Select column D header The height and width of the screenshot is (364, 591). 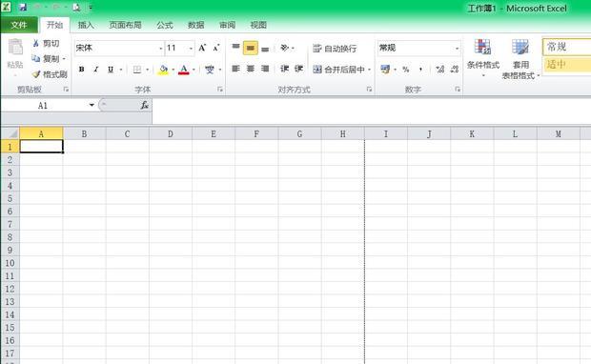click(171, 133)
